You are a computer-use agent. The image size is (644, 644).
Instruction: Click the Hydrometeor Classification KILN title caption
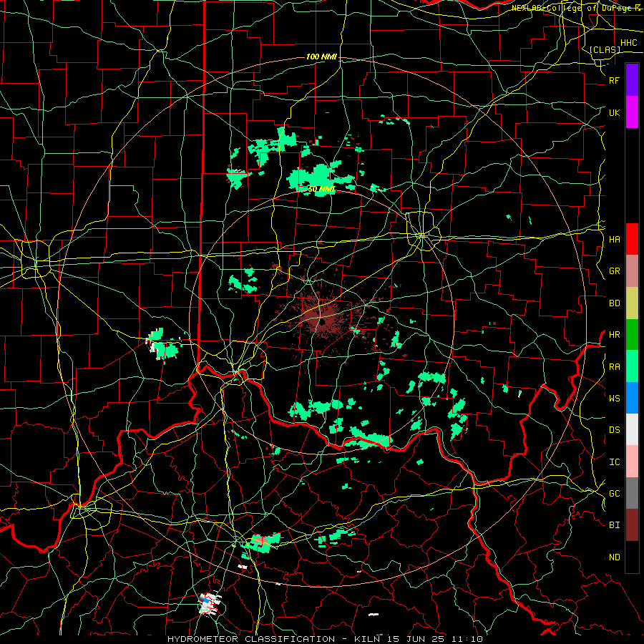coord(325,639)
